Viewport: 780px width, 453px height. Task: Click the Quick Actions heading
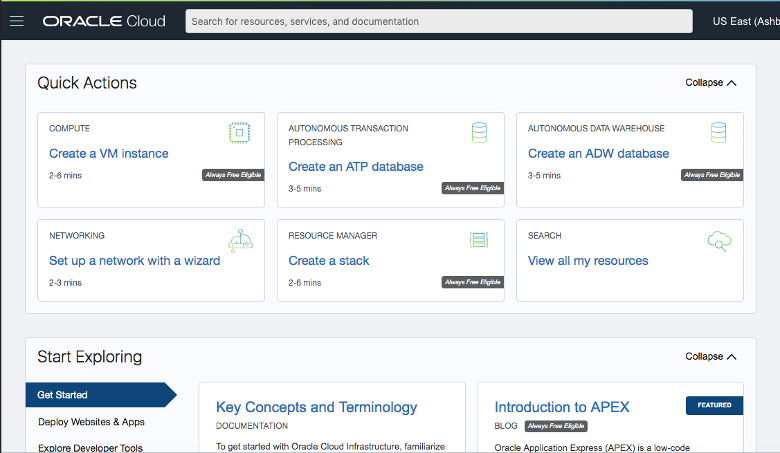tap(87, 83)
